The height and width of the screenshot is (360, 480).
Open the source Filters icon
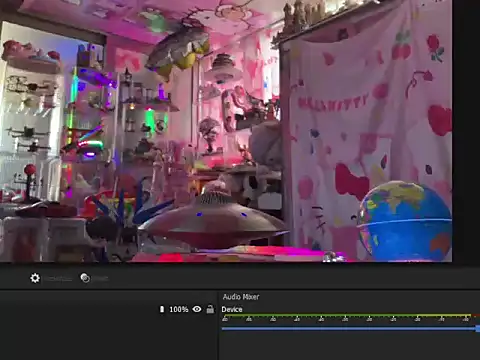[85, 278]
